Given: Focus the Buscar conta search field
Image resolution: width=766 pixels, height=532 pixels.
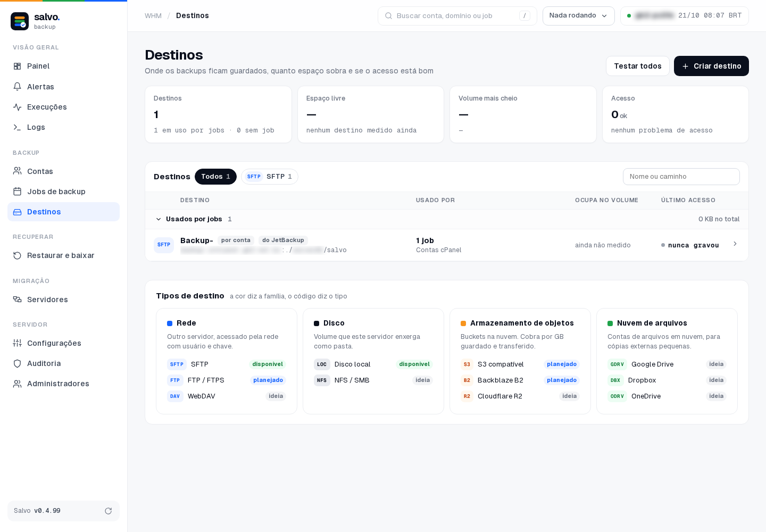Looking at the screenshot, I should (457, 16).
